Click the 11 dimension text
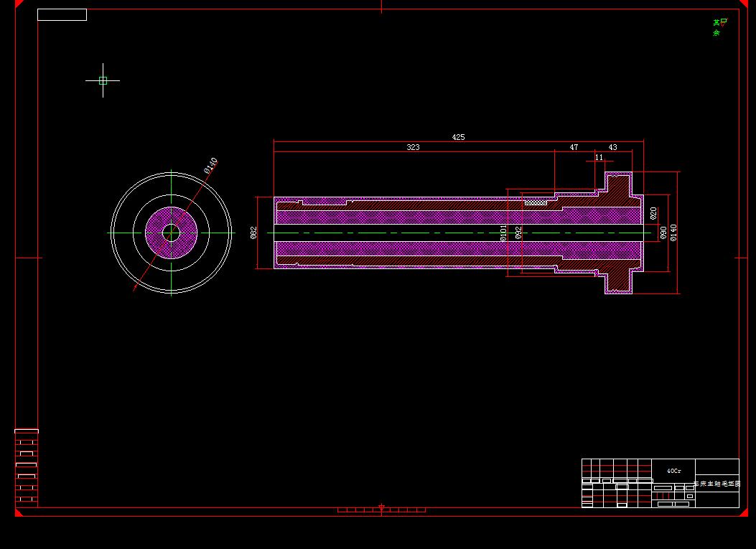The height and width of the screenshot is (549, 756). point(599,157)
